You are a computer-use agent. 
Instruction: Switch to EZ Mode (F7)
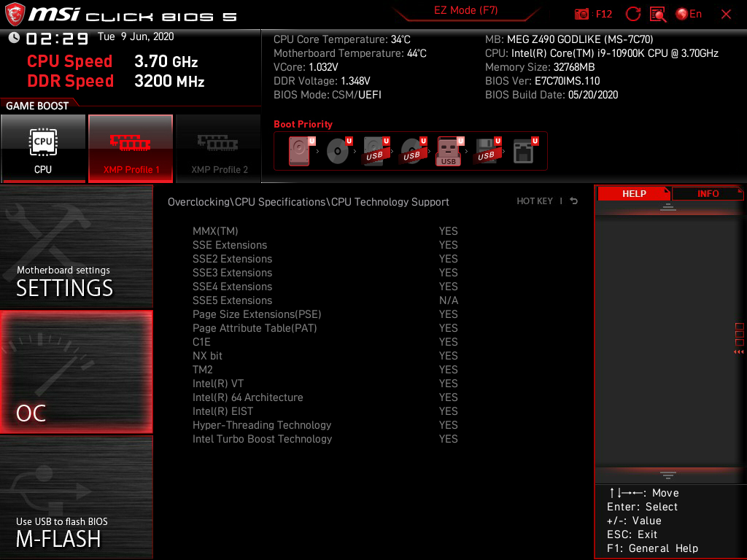coord(465,10)
